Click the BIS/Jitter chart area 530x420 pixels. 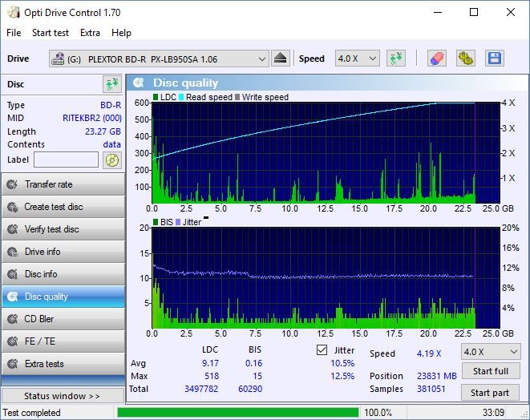point(326,278)
